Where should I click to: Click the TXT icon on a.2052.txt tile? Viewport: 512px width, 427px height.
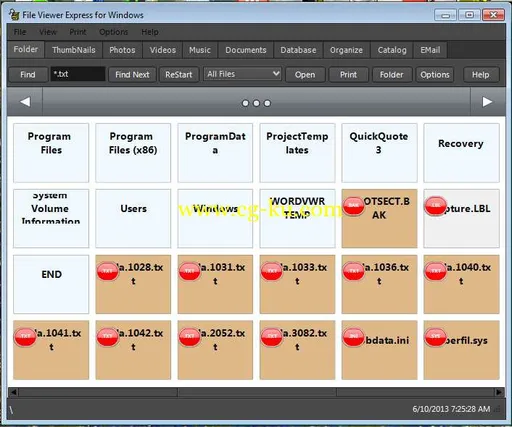[189, 337]
